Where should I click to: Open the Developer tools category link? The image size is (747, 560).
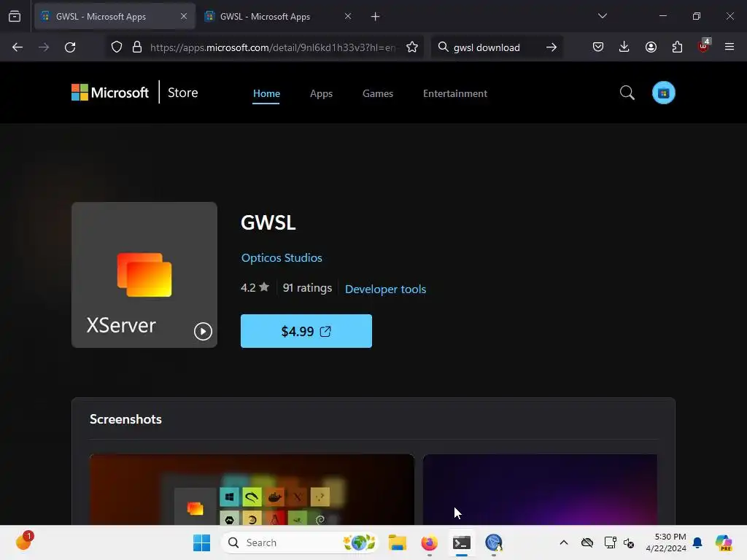[x=385, y=289]
